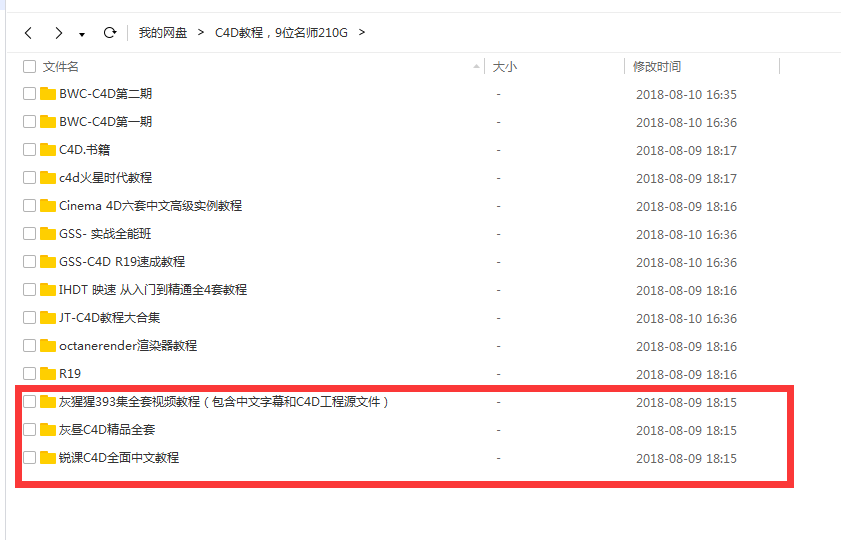Open folder name 灰昼C4D精品全套
The height and width of the screenshot is (540, 841).
point(107,430)
